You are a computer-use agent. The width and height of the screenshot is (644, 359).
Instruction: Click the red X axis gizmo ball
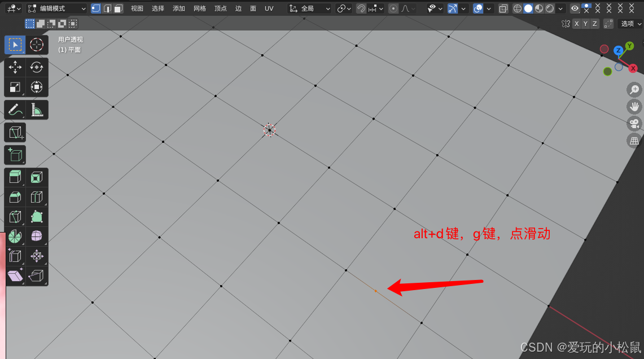tap(633, 68)
